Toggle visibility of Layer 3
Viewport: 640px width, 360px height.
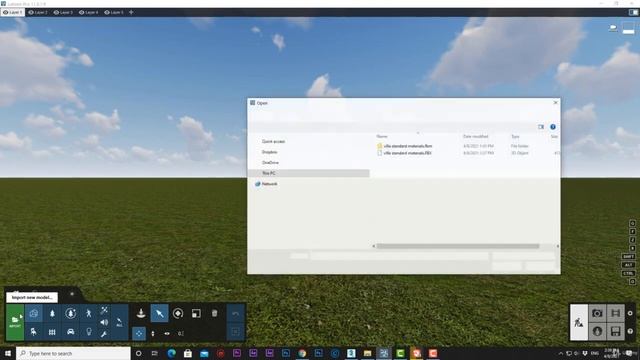click(x=56, y=12)
